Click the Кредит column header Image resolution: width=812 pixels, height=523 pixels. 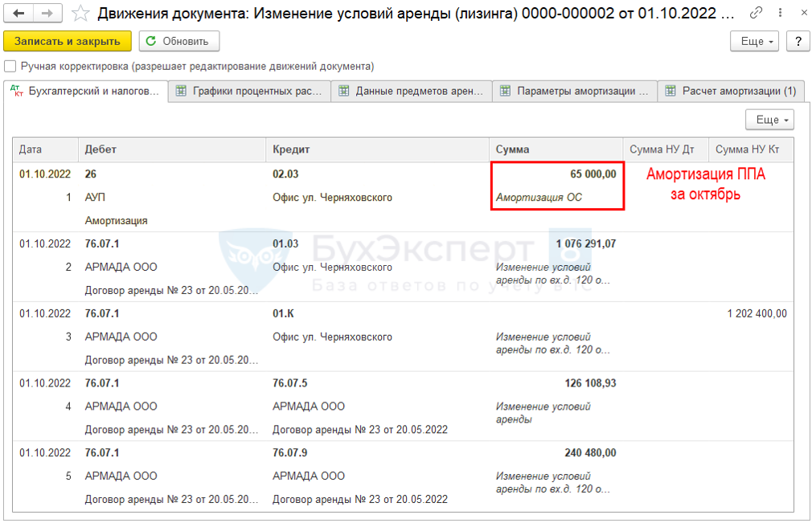tap(378, 149)
